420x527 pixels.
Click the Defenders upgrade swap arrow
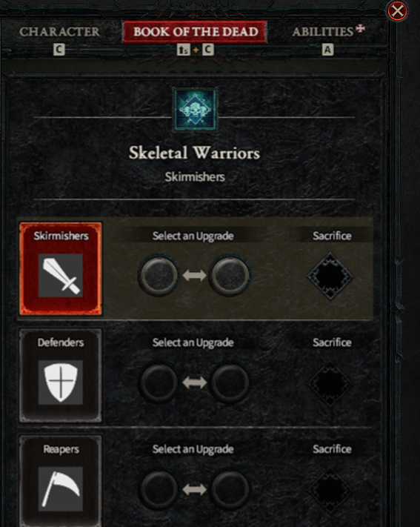pyautogui.click(x=195, y=382)
